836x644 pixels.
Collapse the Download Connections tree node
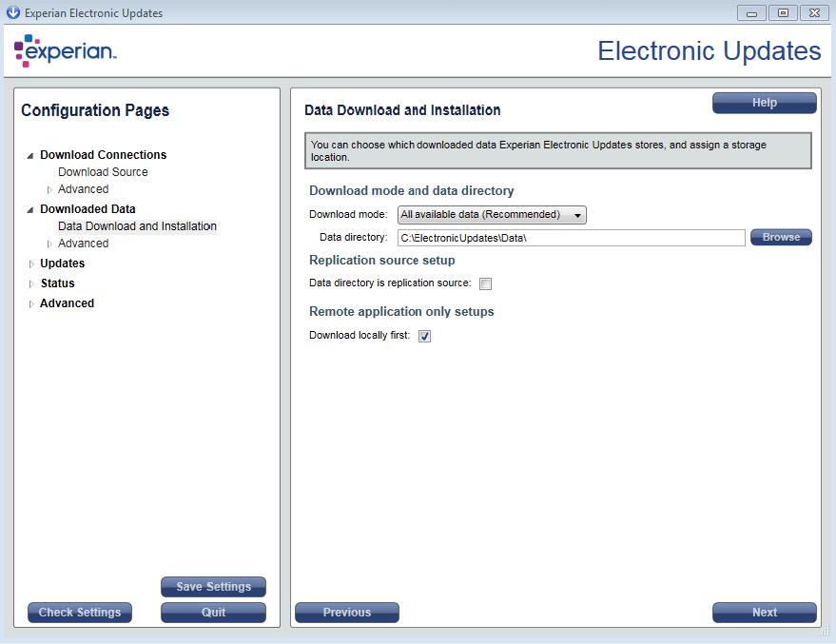click(x=30, y=155)
